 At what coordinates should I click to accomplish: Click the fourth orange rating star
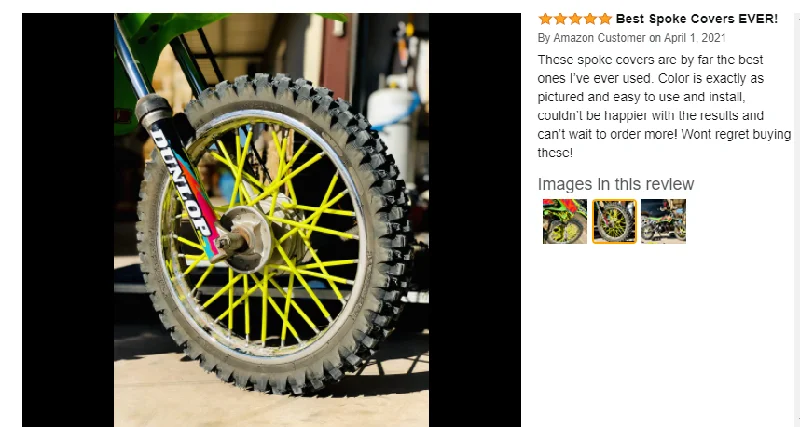590,19
